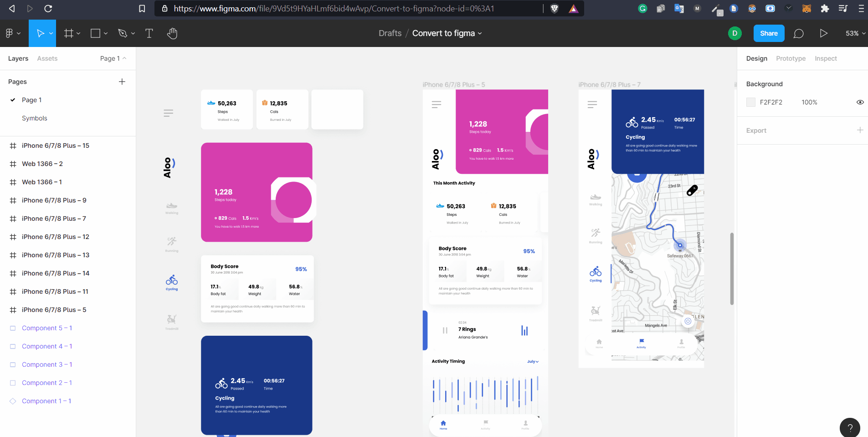
Task: Click the Present play icon
Action: tap(823, 33)
